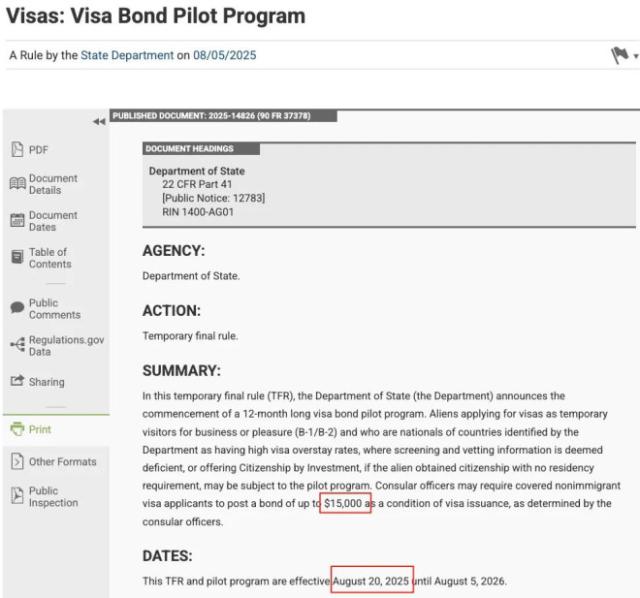Image resolution: width=640 pixels, height=598 pixels.
Task: Click the Table of Contents icon
Action: 16,257
